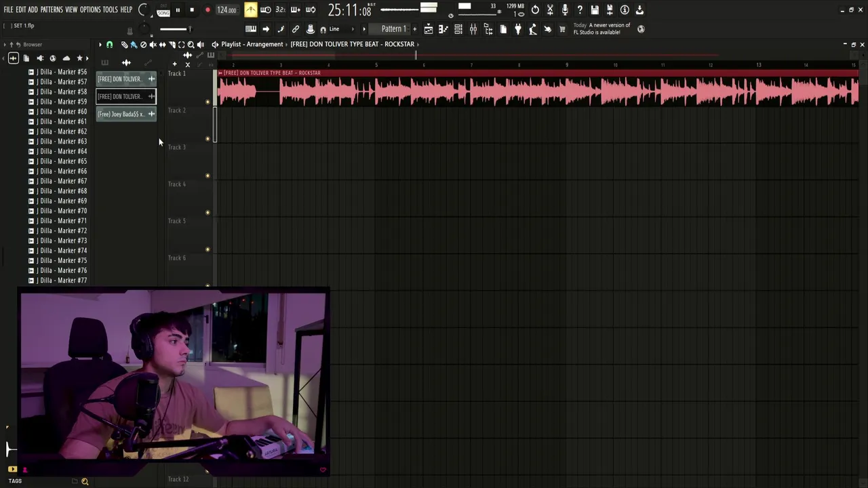This screenshot has width=868, height=488.
Task: Expand the Browser options arrow
Action: [4, 45]
